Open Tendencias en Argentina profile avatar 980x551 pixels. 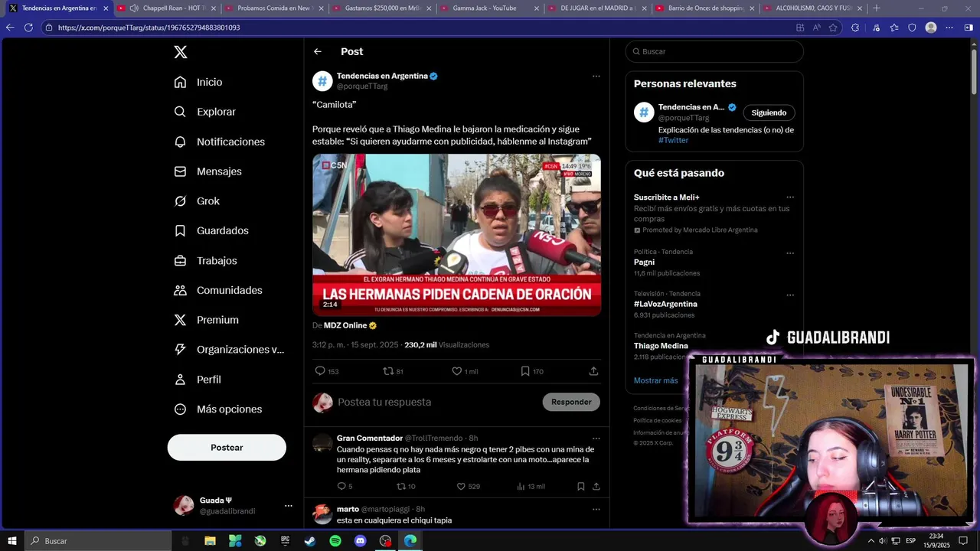[322, 81]
